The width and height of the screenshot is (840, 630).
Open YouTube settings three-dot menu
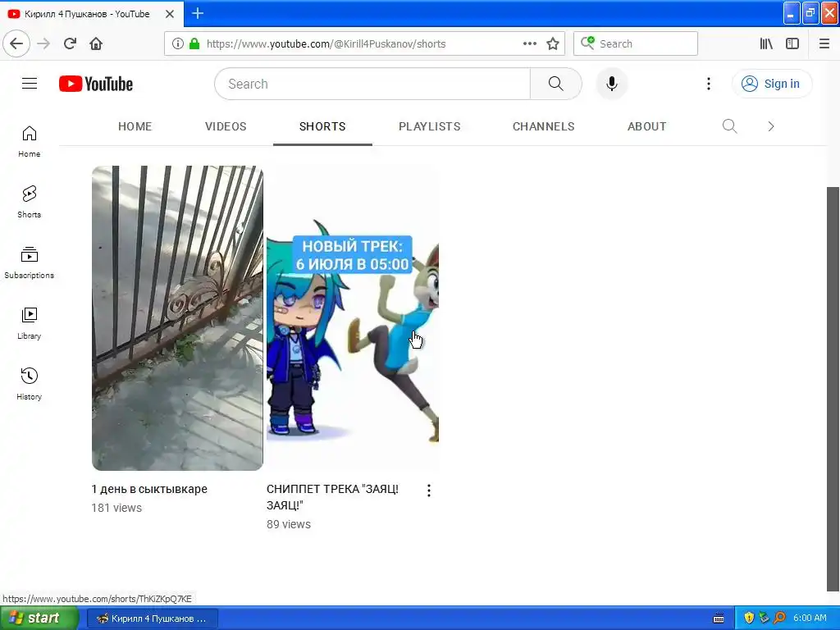tap(708, 84)
